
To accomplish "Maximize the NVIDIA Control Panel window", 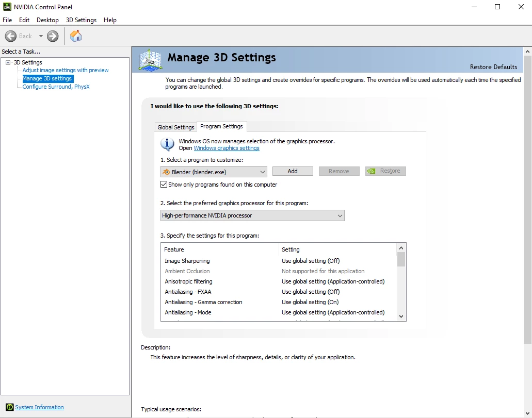I will (497, 7).
